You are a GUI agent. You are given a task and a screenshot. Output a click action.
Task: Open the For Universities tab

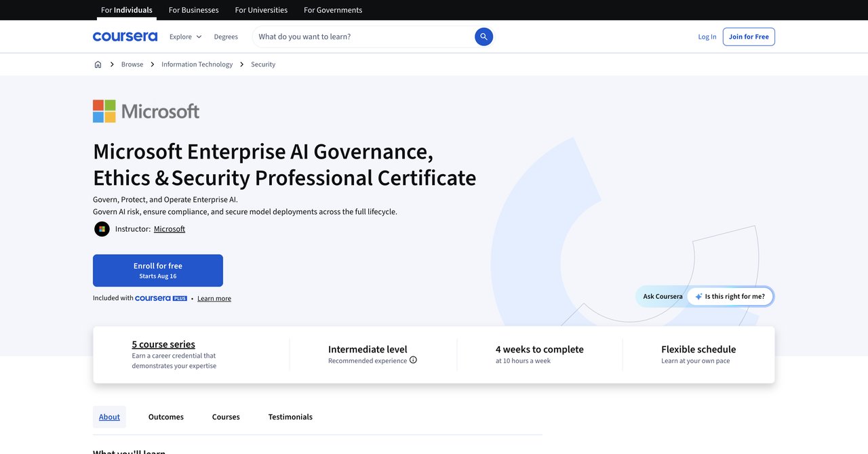coord(261,10)
